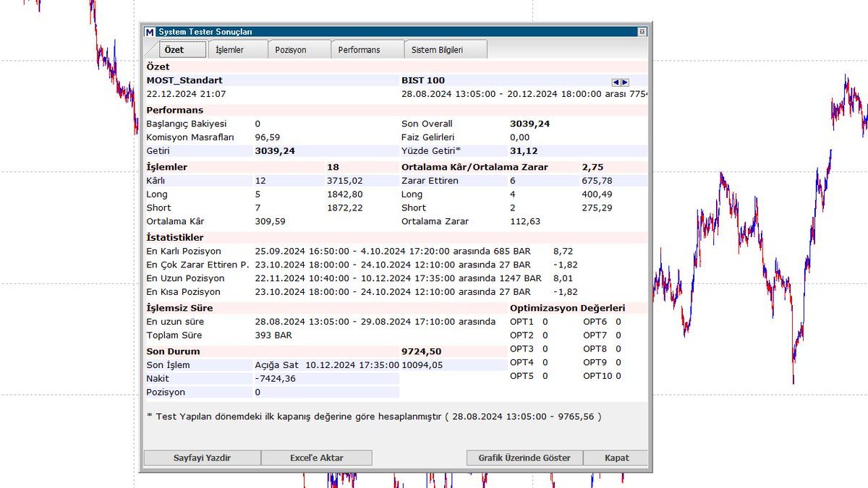Click the M application icon in title bar
This screenshot has width=868, height=488.
coord(150,32)
